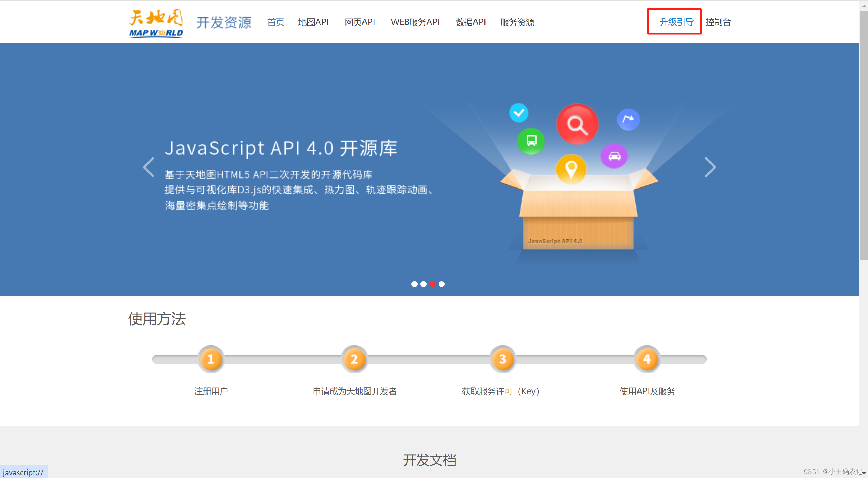Select the active red carousel dot
The image size is (868, 478).
coord(432,284)
